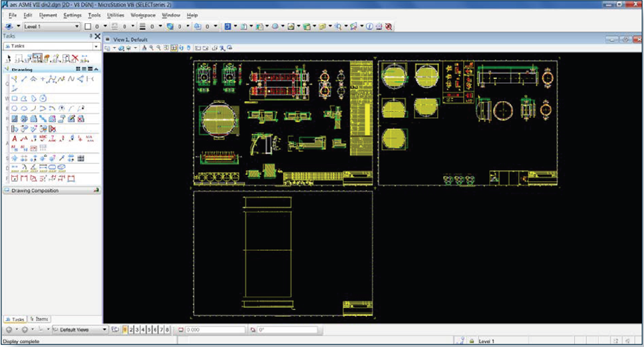Select the Place SmartLine tool

(x=24, y=79)
